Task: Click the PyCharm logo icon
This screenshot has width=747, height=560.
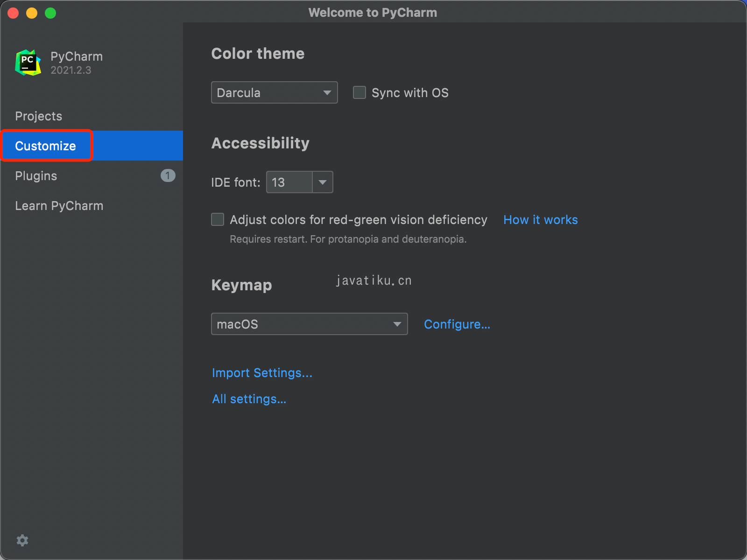Action: pos(28,63)
